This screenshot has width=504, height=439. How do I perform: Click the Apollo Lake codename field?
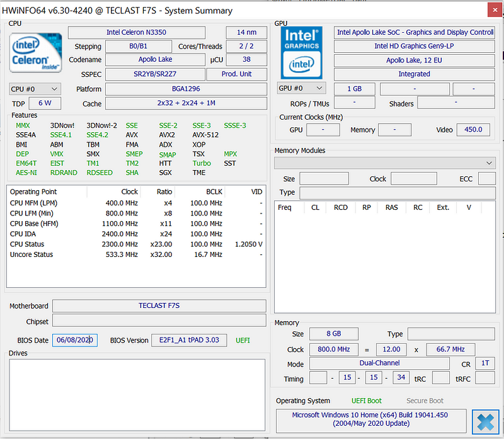[x=155, y=60]
